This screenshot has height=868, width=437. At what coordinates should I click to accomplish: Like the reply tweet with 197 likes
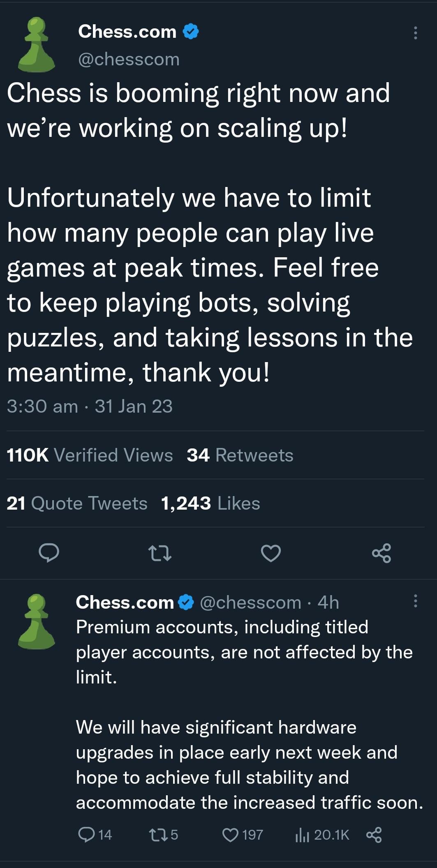(x=230, y=835)
